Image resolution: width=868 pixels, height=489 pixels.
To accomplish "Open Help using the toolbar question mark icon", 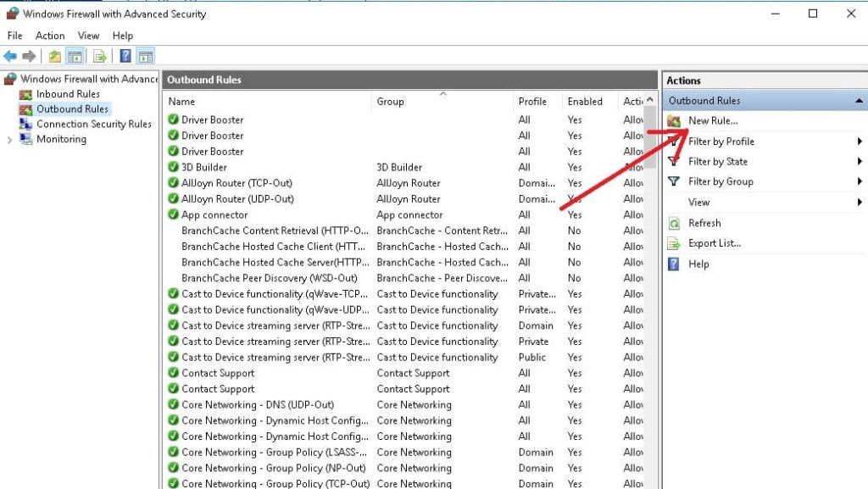I will click(124, 56).
